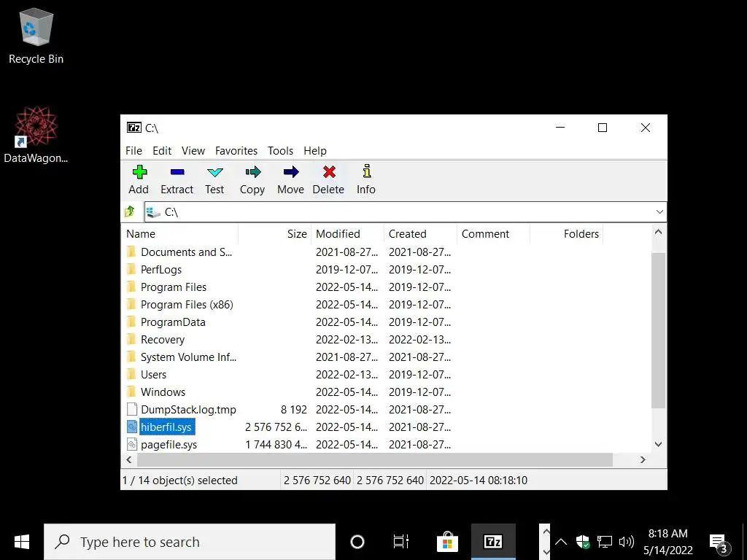Sort by the Size column header
Image resolution: width=747 pixels, height=560 pixels.
pos(275,234)
